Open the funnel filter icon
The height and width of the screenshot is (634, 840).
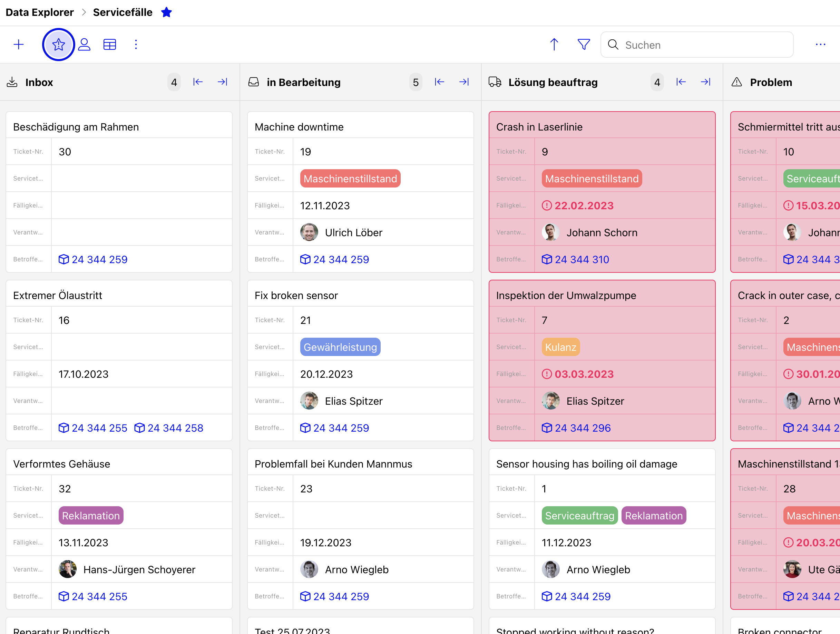coord(584,45)
